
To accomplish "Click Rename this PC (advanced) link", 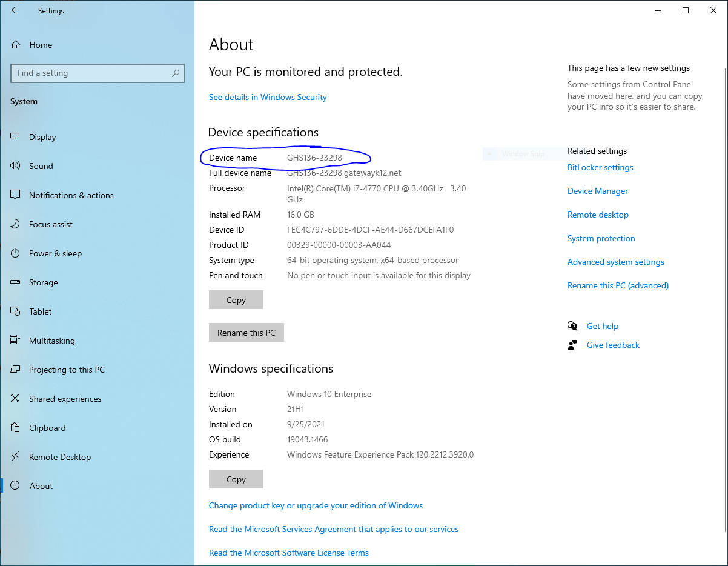I will coord(618,285).
